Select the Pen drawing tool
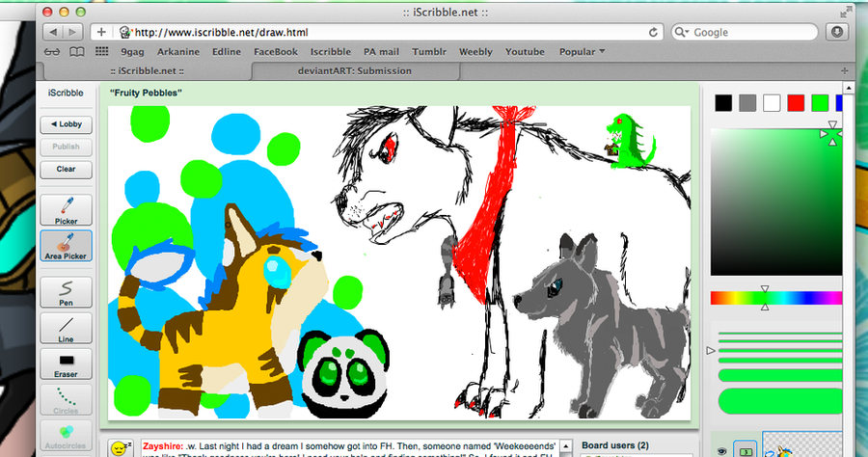Screen dimensions: 868x457 [66, 292]
